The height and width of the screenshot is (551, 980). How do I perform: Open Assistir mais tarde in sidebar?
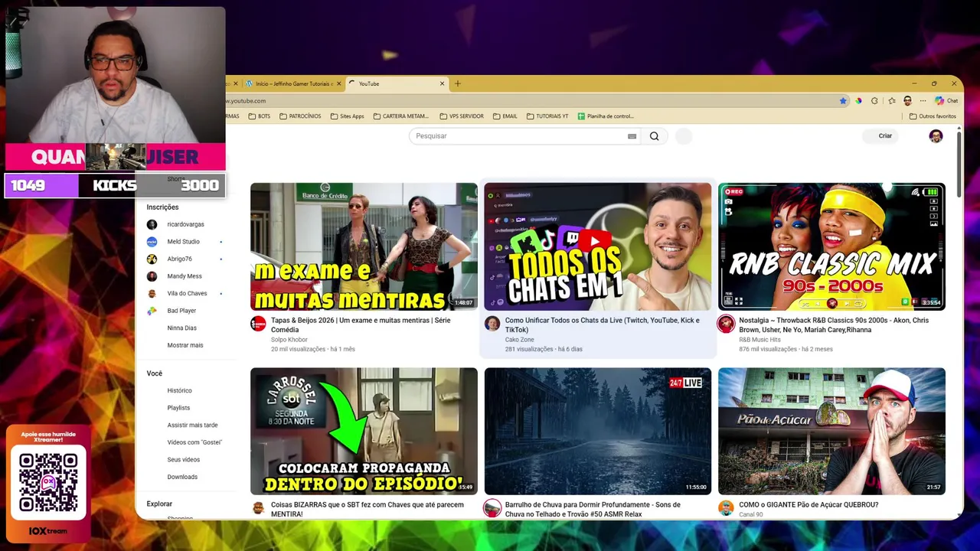pyautogui.click(x=192, y=425)
